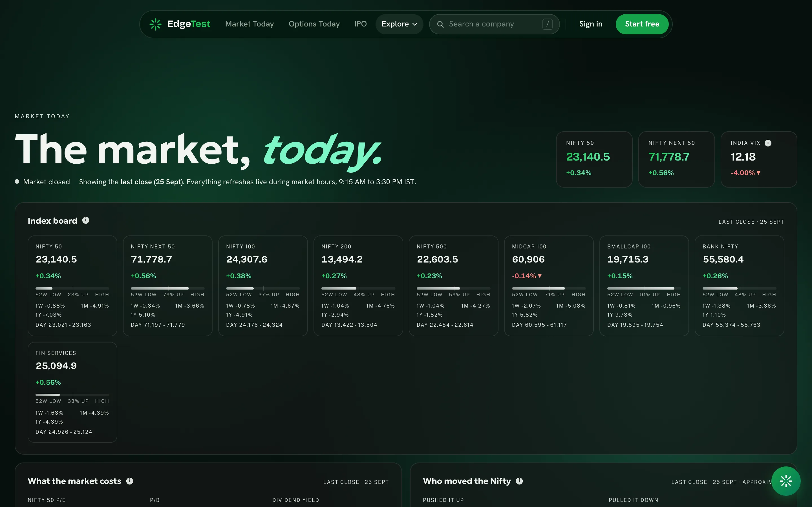This screenshot has height=507, width=812.
Task: Open the Fin Services index card
Action: [72, 392]
